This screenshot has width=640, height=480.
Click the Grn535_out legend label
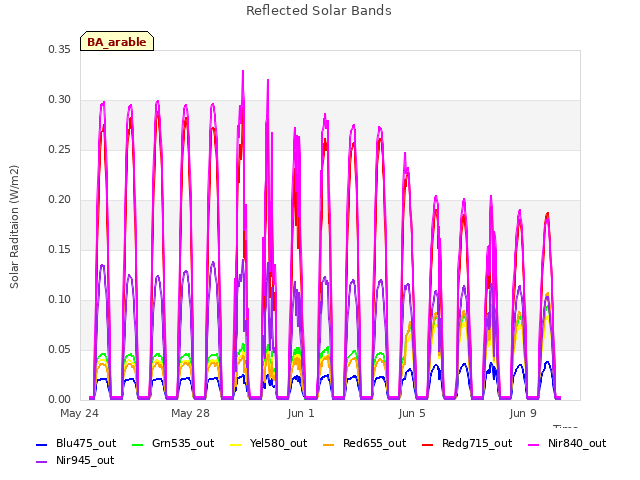tap(183, 443)
